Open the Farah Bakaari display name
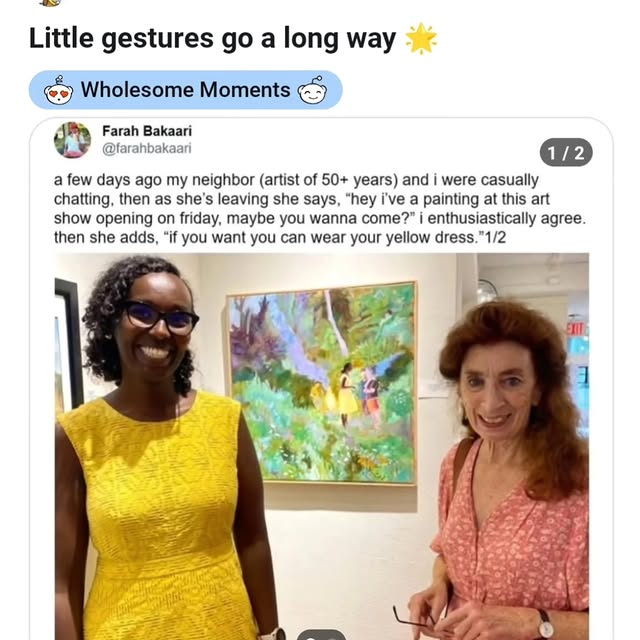Viewport: 640px width, 640px height. click(147, 131)
